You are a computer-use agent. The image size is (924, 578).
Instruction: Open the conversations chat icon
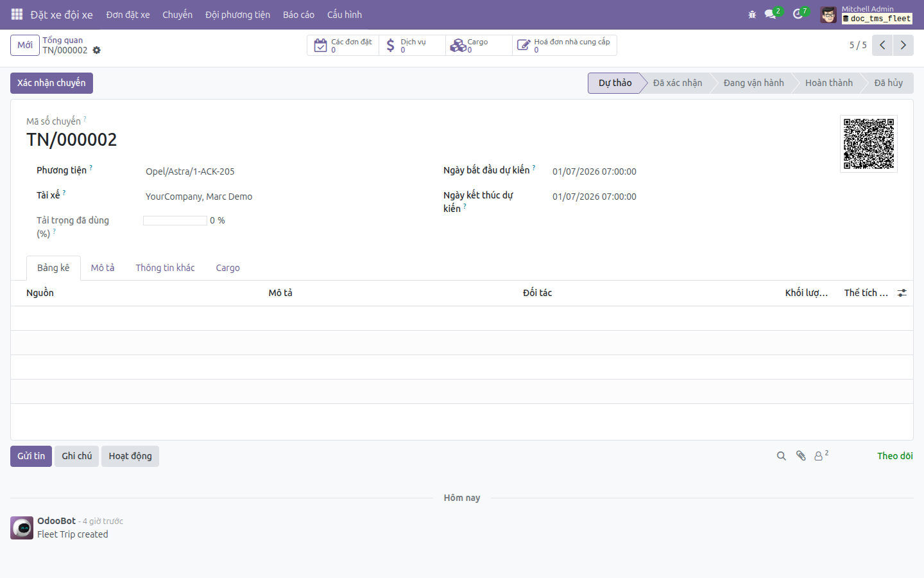pyautogui.click(x=771, y=14)
